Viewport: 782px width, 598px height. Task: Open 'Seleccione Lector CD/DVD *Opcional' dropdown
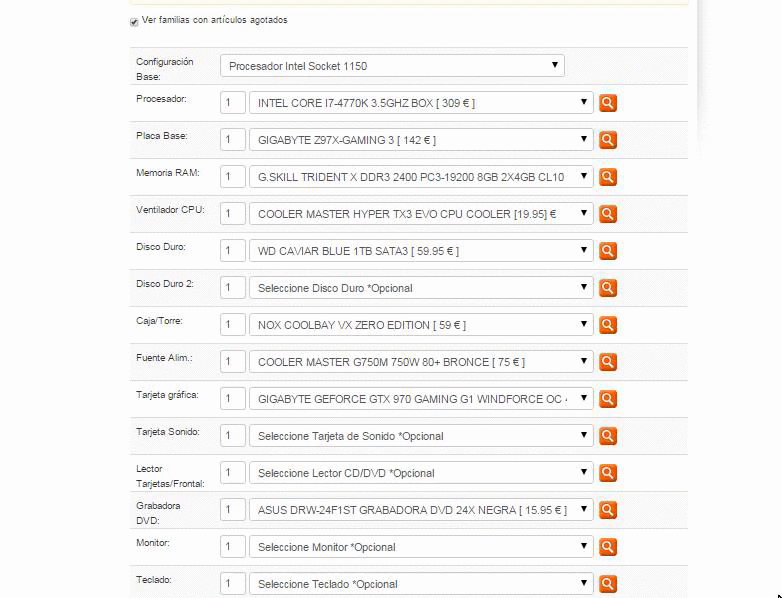[421, 472]
